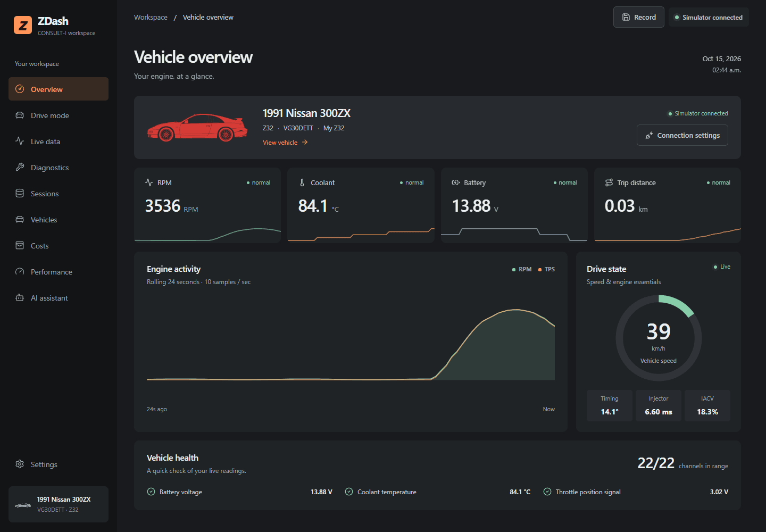
Task: Click the Vehicles car icon in sidebar
Action: coord(20,219)
